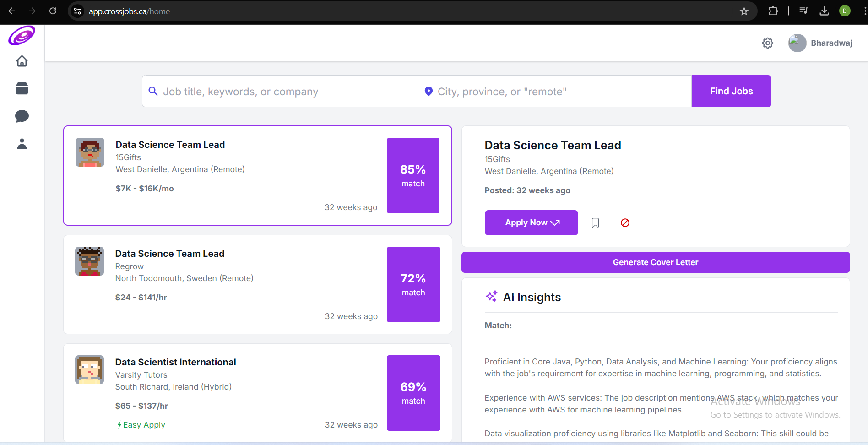Open the jobs briefcase icon in sidebar
868x445 pixels.
[x=22, y=88]
